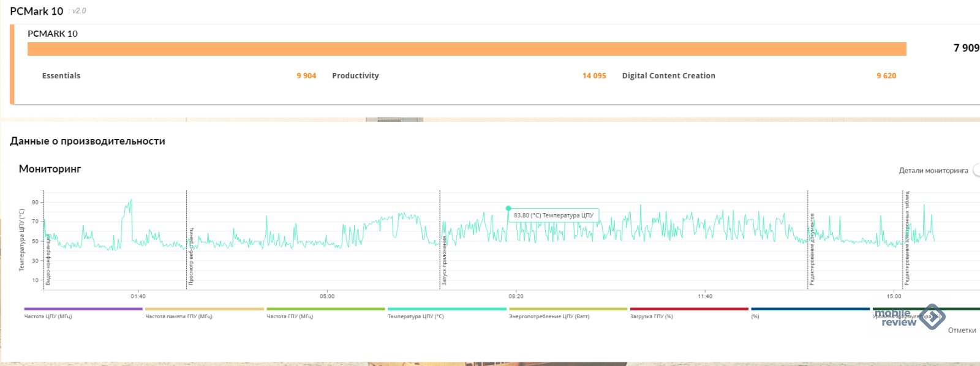Click the Редактирование электронных таблиц marker
Screen dimensions: 980x366
tap(903, 239)
